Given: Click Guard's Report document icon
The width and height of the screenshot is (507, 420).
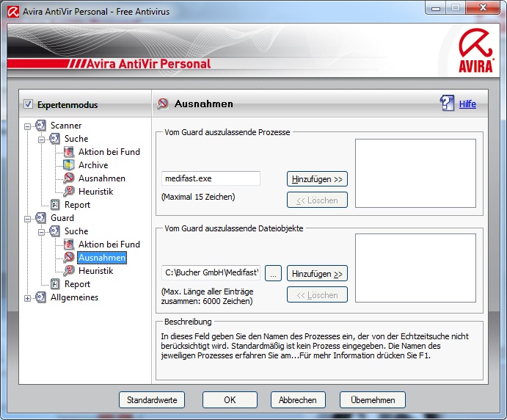Looking at the screenshot, I should pos(54,284).
